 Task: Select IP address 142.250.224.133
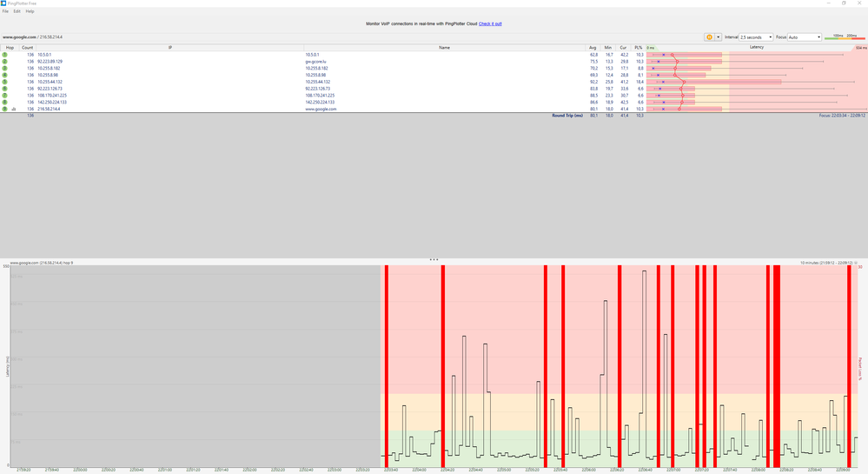point(52,102)
